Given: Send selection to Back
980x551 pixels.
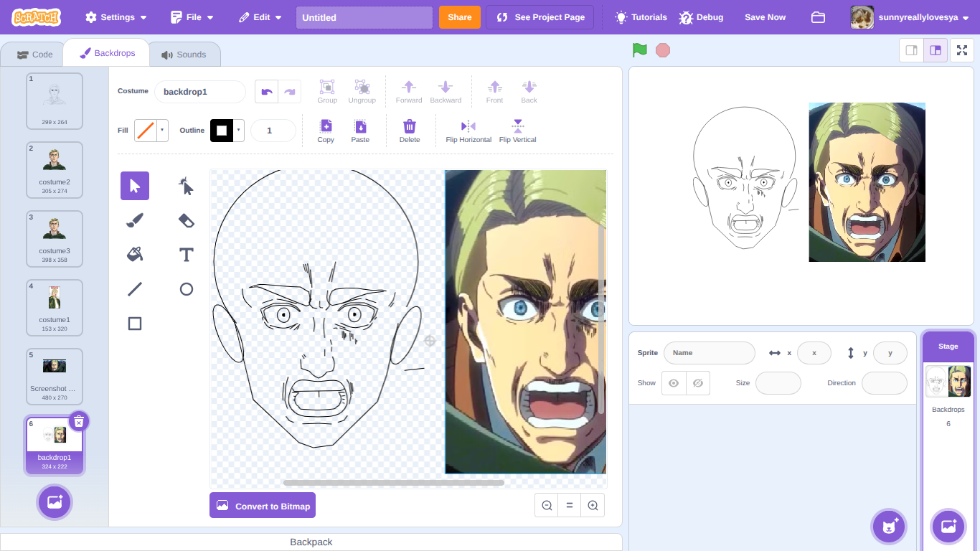Looking at the screenshot, I should [529, 92].
